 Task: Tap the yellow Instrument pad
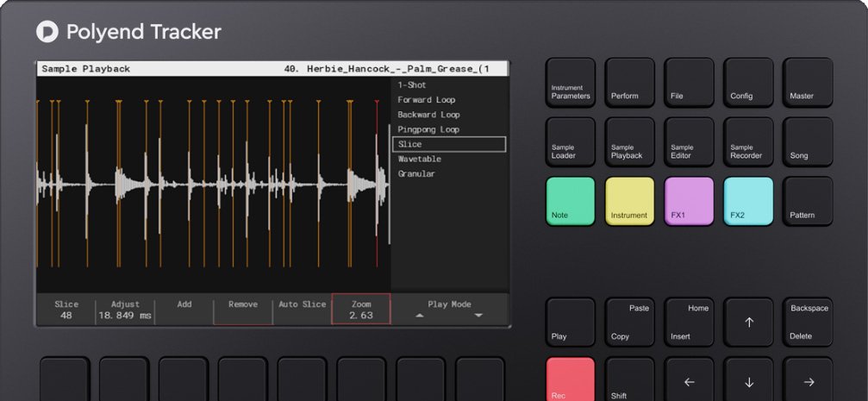pyautogui.click(x=630, y=201)
